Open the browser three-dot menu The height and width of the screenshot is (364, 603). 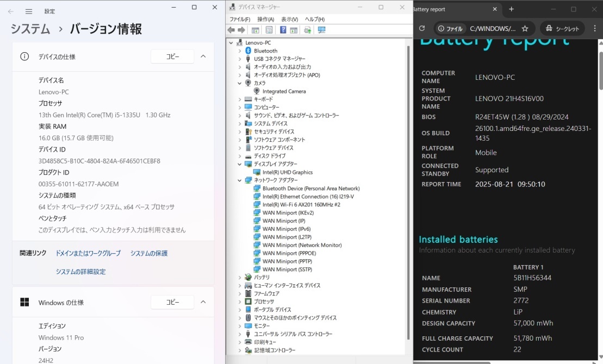click(x=594, y=28)
